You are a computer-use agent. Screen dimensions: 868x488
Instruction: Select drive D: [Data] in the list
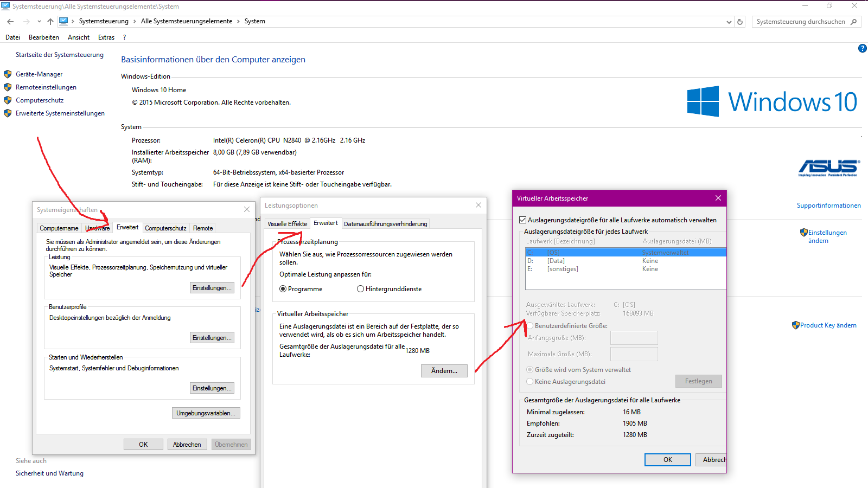[626, 261]
